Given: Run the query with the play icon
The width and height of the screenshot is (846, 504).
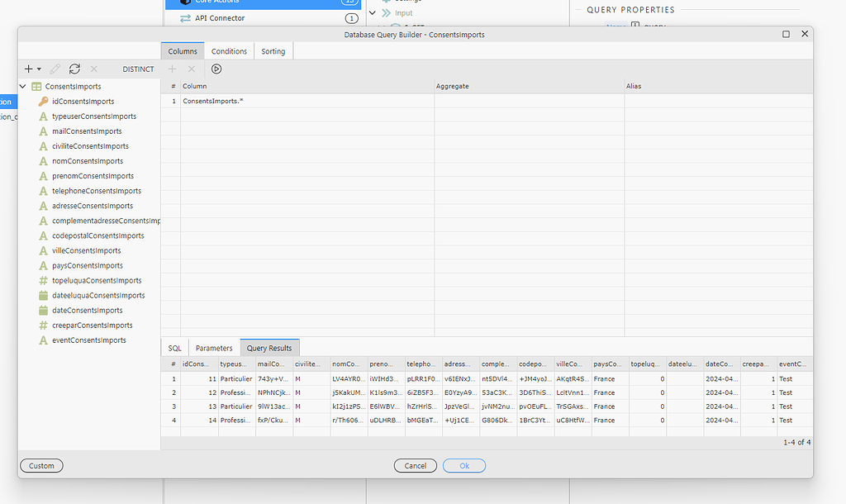Looking at the screenshot, I should coord(216,69).
